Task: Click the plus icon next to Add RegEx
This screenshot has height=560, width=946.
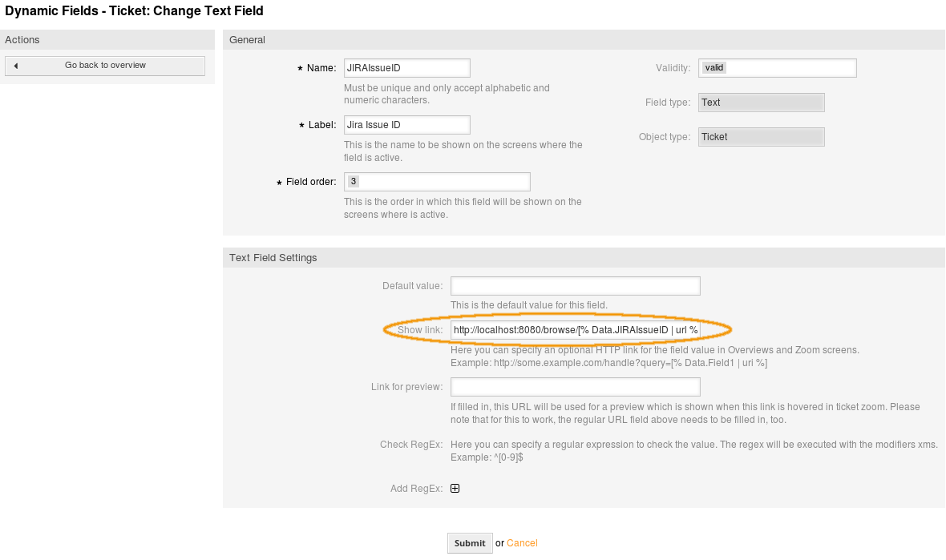Action: [x=455, y=489]
